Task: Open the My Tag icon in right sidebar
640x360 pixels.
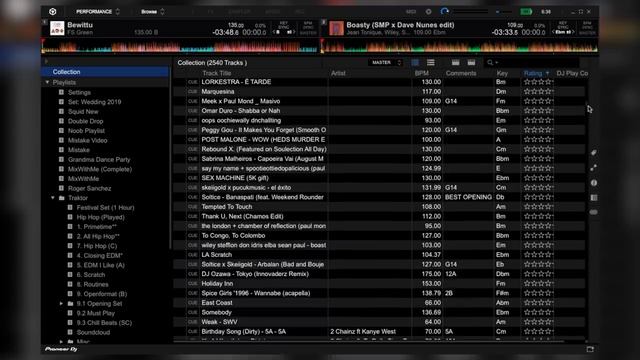Action: pyautogui.click(x=594, y=153)
